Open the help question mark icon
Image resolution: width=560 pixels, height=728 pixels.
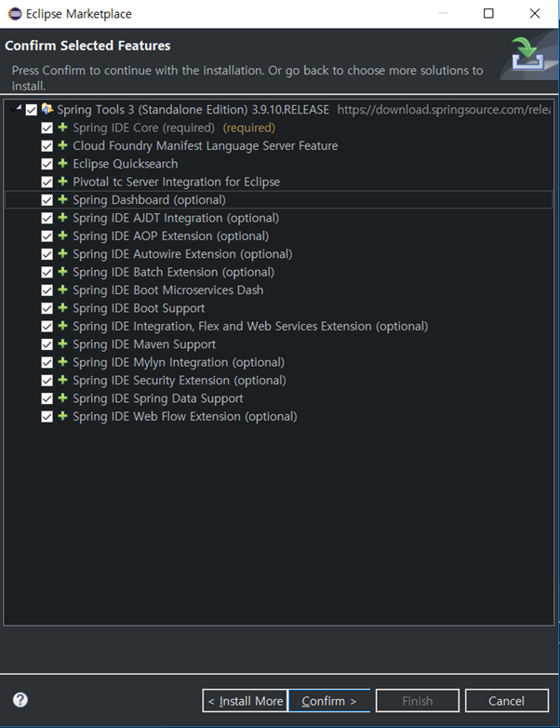pos(20,700)
